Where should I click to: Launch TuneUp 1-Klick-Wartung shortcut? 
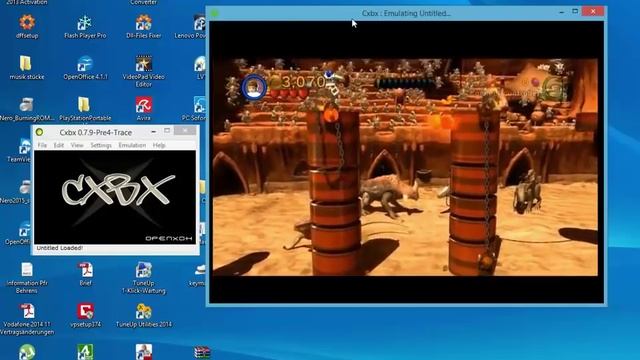pyautogui.click(x=144, y=278)
